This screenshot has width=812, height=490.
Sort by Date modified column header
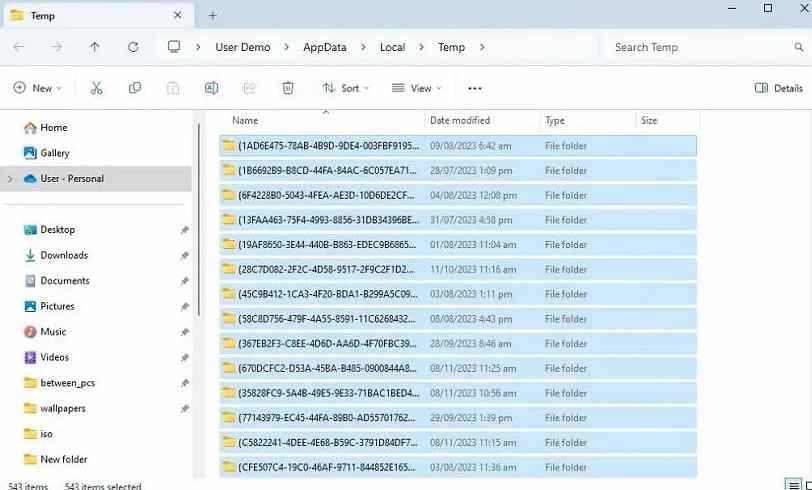482,120
